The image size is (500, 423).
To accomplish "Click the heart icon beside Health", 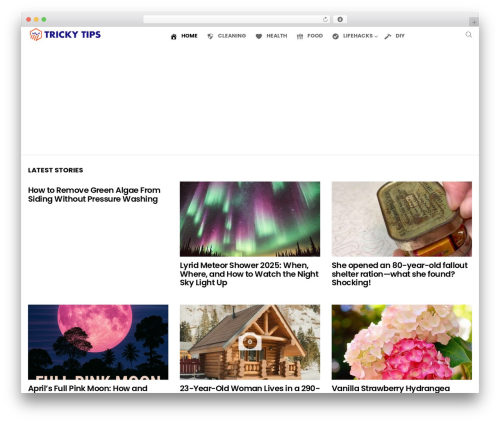I will point(259,36).
